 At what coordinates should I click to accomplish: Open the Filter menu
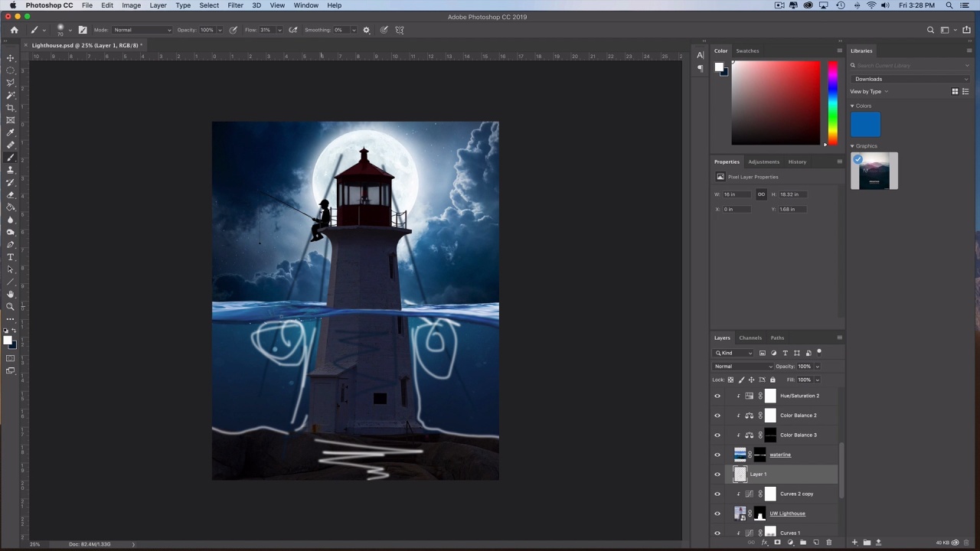(x=235, y=5)
